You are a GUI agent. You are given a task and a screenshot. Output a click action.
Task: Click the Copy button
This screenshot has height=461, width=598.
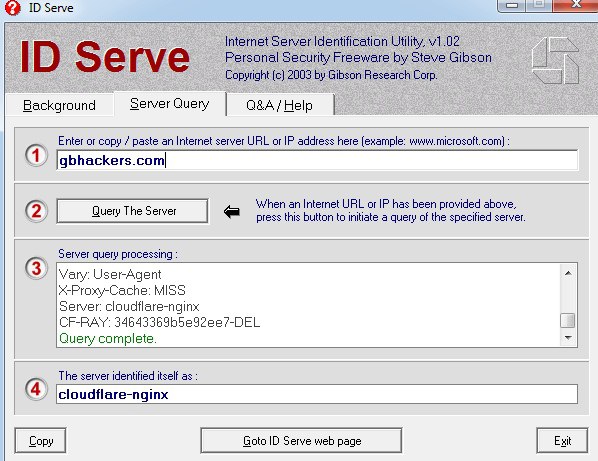click(x=40, y=440)
